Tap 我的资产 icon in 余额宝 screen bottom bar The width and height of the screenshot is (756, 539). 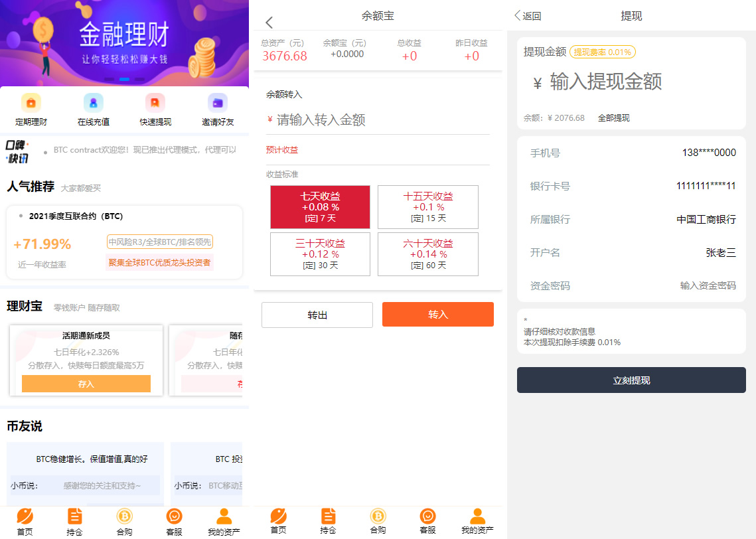[x=477, y=516]
